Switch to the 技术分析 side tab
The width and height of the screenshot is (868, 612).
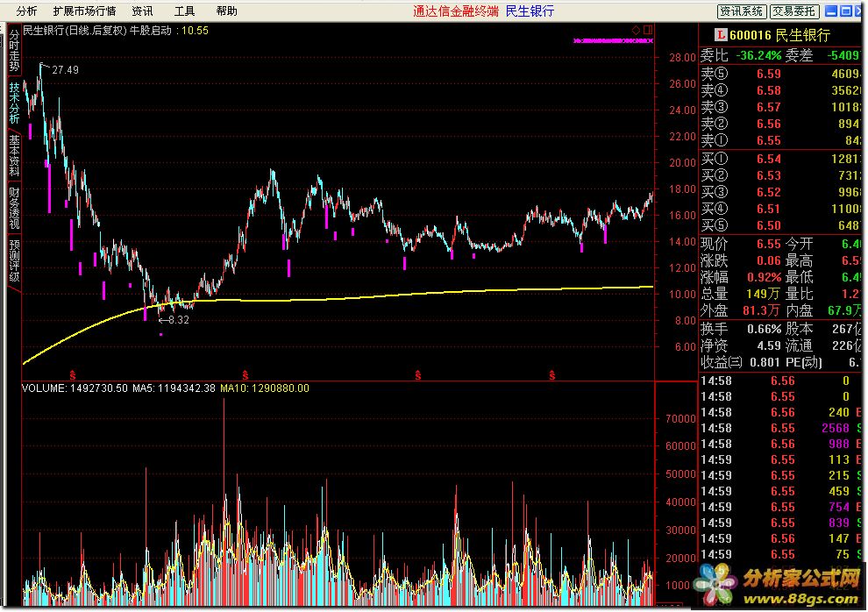(x=14, y=103)
